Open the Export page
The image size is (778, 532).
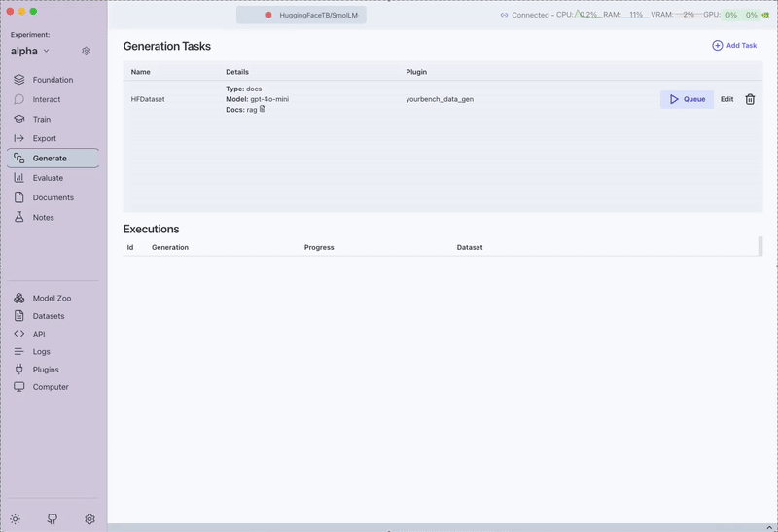pyautogui.click(x=44, y=138)
